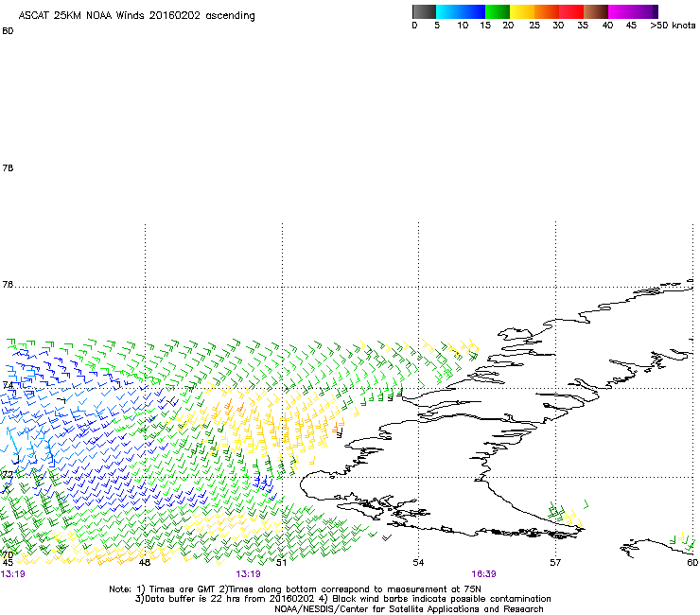Pick the yellow 20-25 knots color bar segment
This screenshot has width=700, height=615.
[x=522, y=11]
